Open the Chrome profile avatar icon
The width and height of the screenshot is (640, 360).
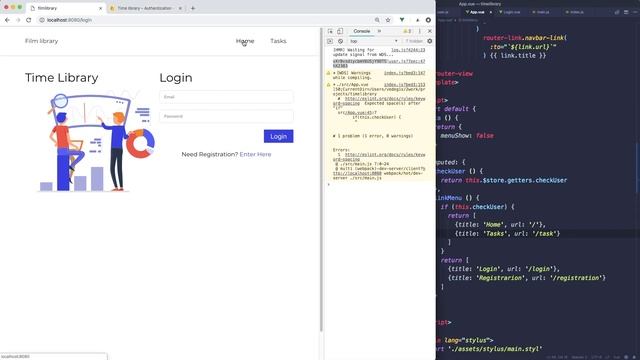[x=428, y=20]
